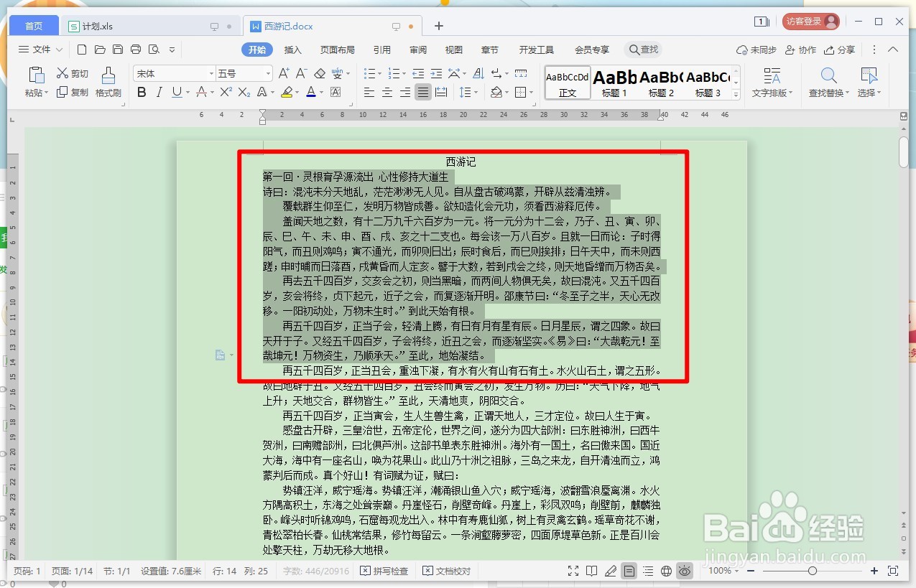Viewport: 916px width, 588px height.
Task: Click the Copy (复制) button
Action: coord(73,92)
